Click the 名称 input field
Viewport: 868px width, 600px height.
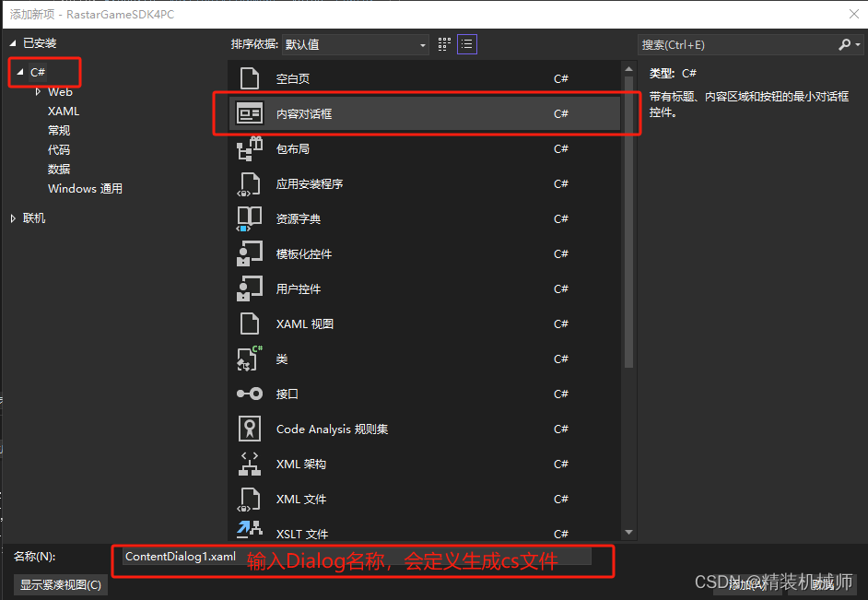click(x=357, y=557)
